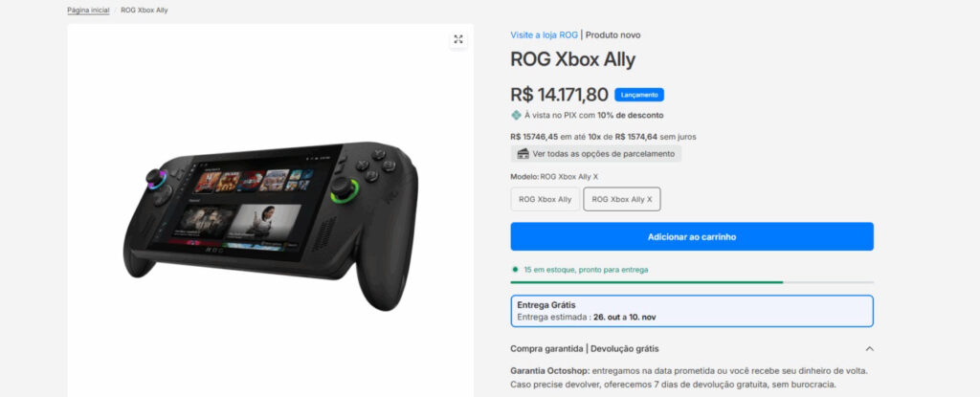The height and width of the screenshot is (397, 980).
Task: Select the ROG Xbox Ally X model option
Action: click(622, 199)
